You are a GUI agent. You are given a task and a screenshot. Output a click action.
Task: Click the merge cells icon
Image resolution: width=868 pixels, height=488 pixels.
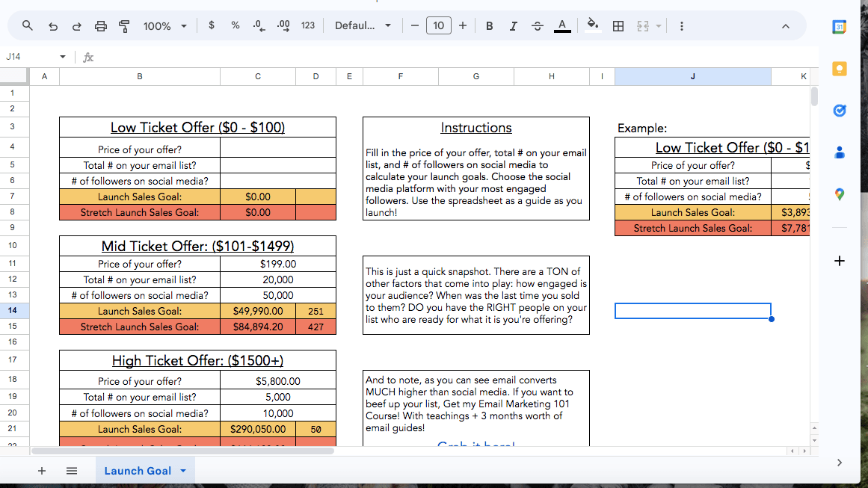click(643, 26)
